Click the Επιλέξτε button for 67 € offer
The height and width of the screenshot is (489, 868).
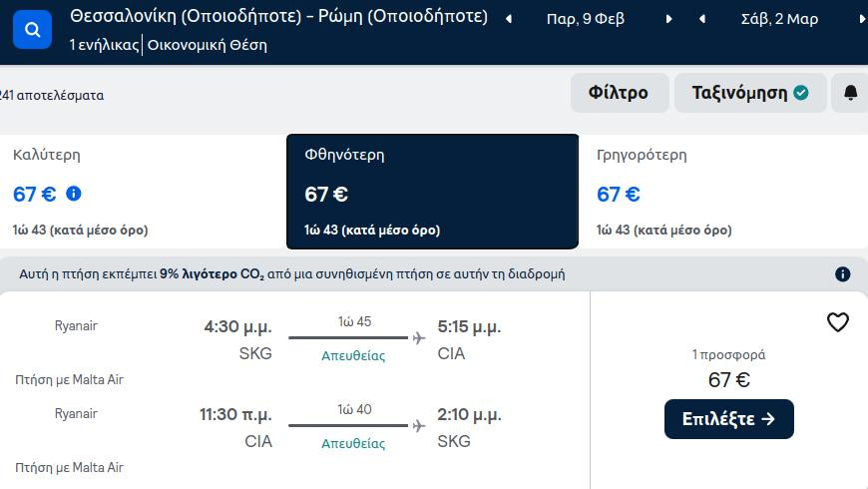[x=729, y=419]
